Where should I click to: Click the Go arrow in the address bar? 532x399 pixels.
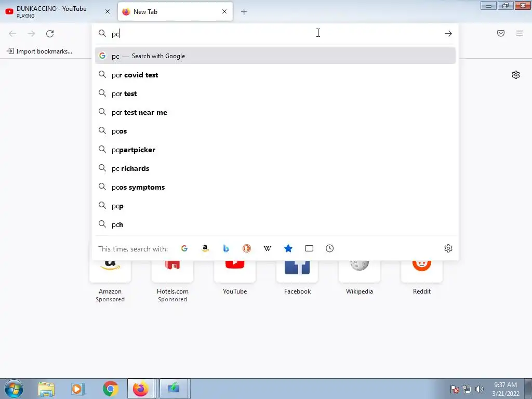448,34
